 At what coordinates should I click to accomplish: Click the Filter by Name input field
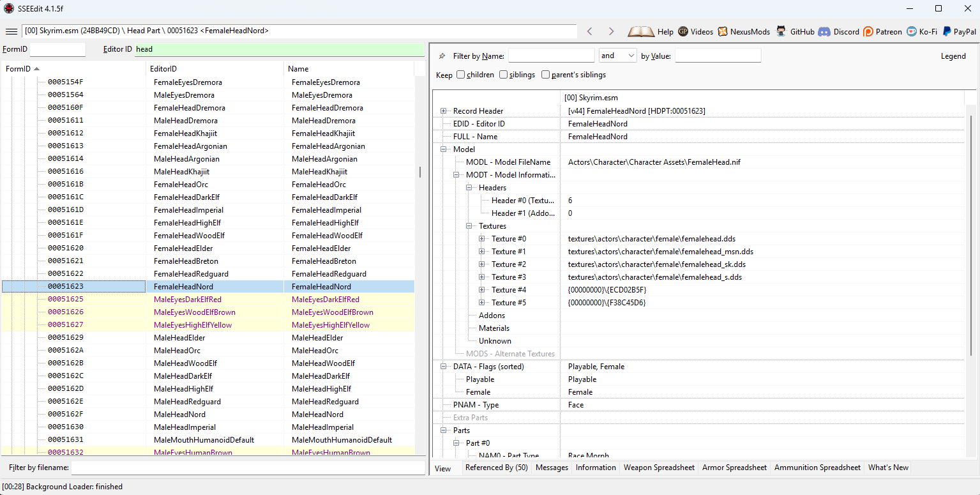coord(551,56)
